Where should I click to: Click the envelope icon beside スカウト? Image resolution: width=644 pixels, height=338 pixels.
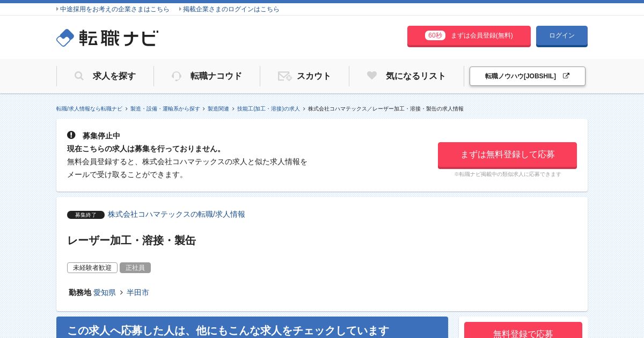(x=284, y=76)
